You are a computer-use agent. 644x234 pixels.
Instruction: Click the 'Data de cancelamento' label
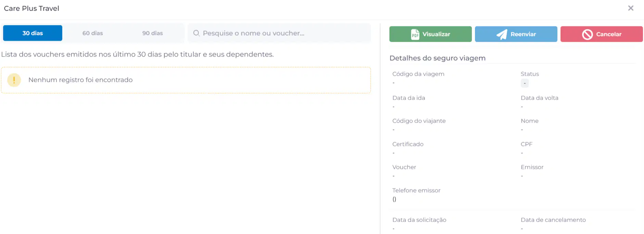(553, 220)
